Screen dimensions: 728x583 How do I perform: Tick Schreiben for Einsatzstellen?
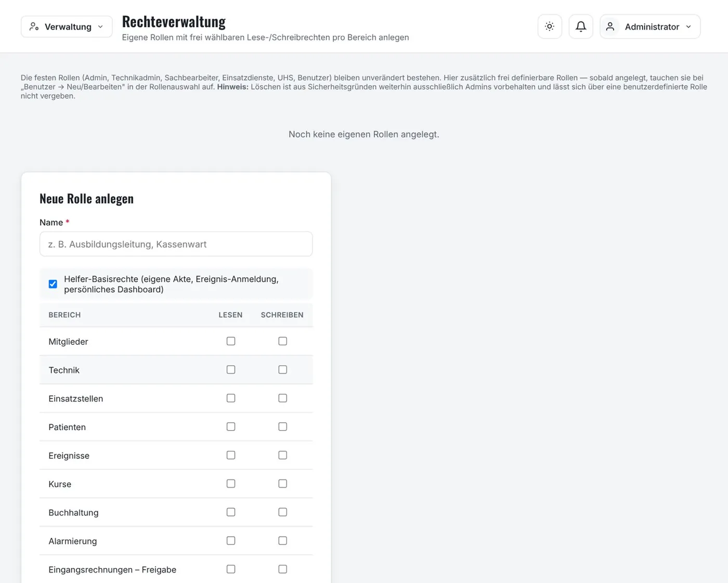[282, 398]
